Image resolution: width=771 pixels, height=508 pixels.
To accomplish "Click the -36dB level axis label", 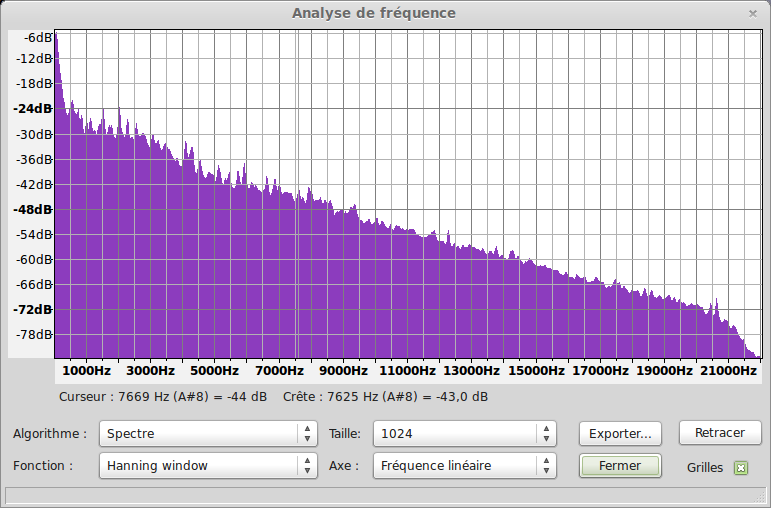I will [33, 159].
